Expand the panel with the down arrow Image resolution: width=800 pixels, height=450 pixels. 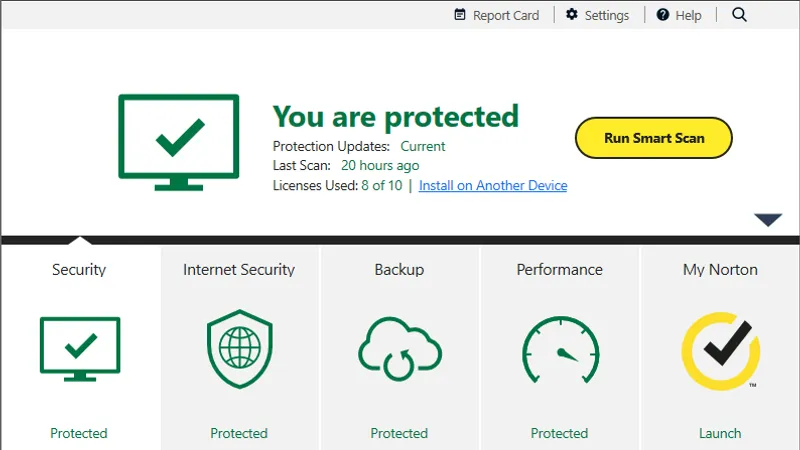coord(768,220)
